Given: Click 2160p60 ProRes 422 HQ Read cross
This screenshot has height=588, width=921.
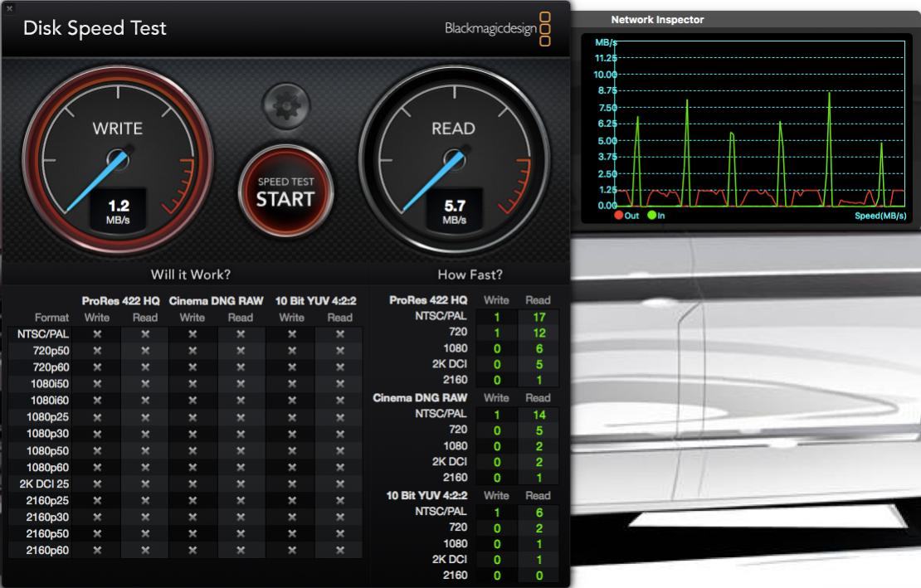Looking at the screenshot, I should 145,551.
